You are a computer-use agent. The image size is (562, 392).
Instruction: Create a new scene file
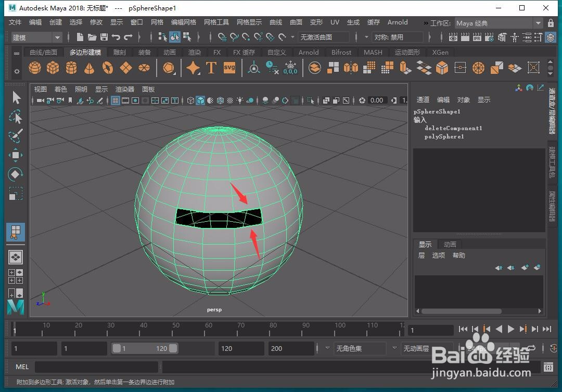[80, 37]
